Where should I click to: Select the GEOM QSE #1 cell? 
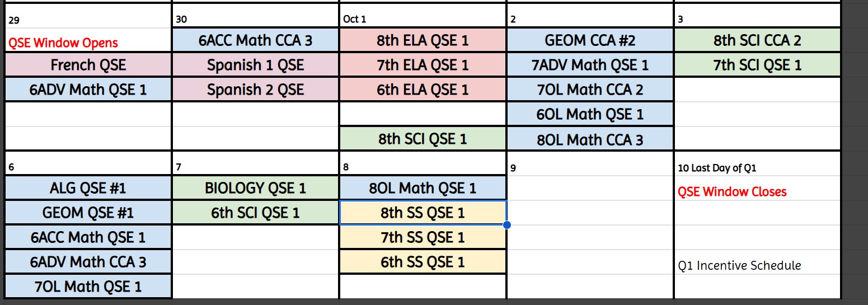(x=88, y=213)
